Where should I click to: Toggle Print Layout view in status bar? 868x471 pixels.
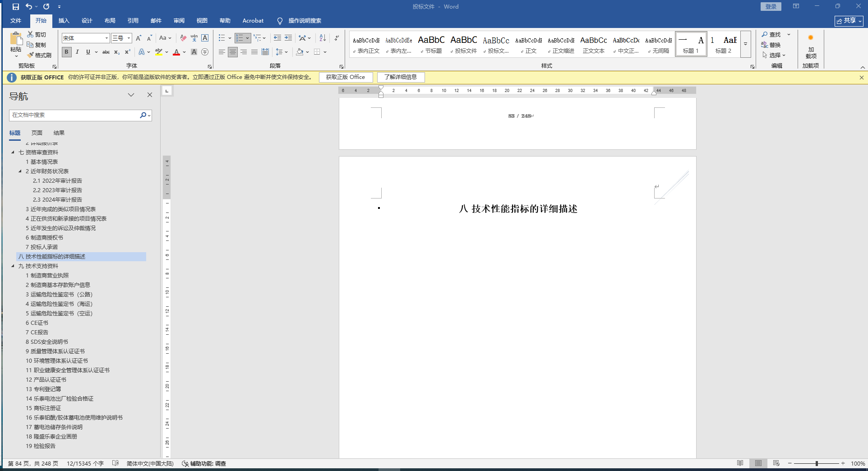[758, 463]
